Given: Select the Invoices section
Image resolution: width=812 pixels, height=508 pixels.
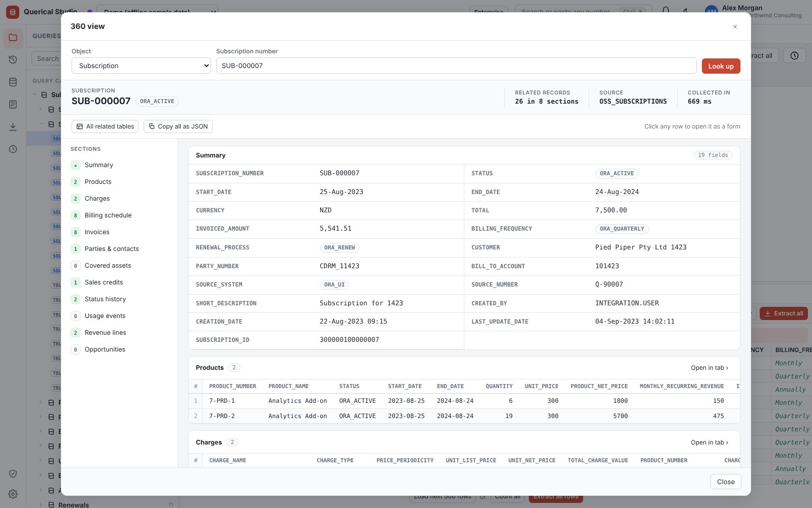Looking at the screenshot, I should [120, 232].
